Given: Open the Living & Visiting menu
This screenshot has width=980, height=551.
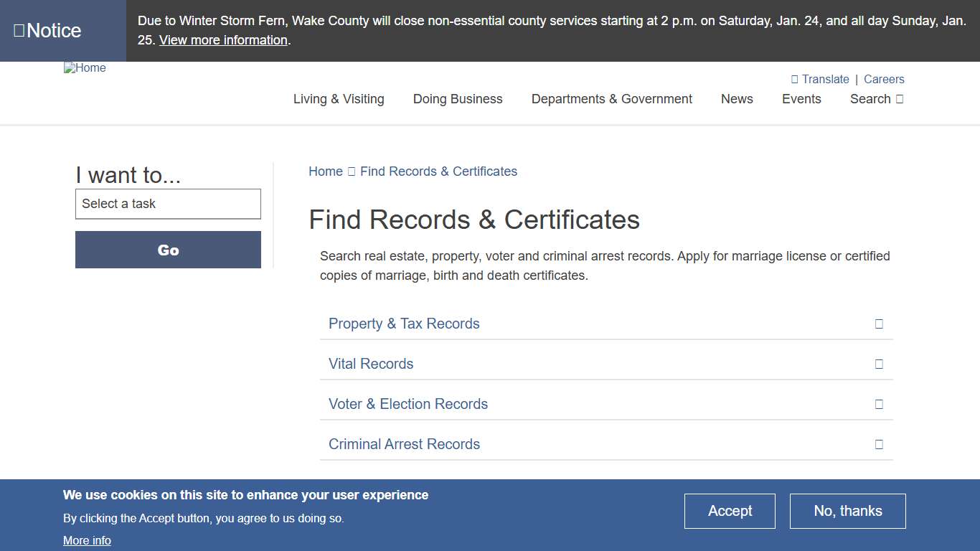Looking at the screenshot, I should 339,99.
